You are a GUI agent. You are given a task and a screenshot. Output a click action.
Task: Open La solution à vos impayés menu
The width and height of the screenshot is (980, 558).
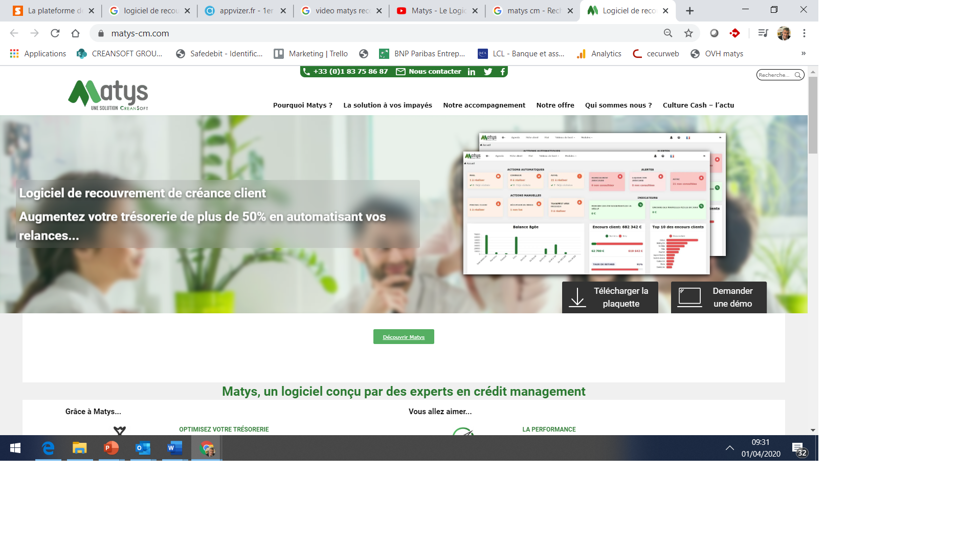(x=388, y=105)
